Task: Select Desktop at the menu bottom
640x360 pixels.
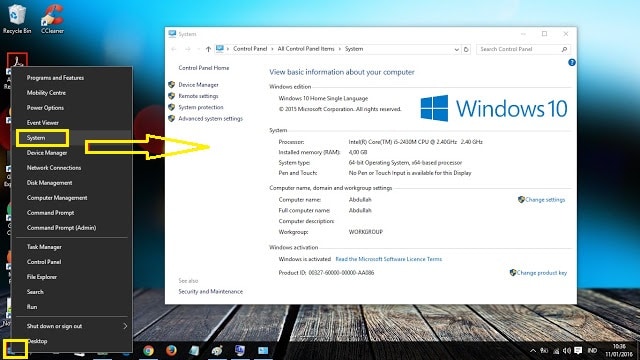Action: [38, 341]
